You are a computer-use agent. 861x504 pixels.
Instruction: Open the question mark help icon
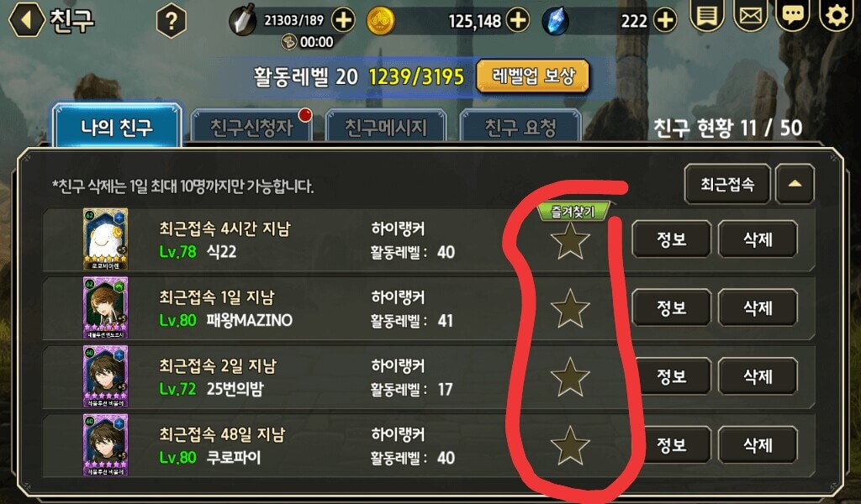(x=171, y=21)
